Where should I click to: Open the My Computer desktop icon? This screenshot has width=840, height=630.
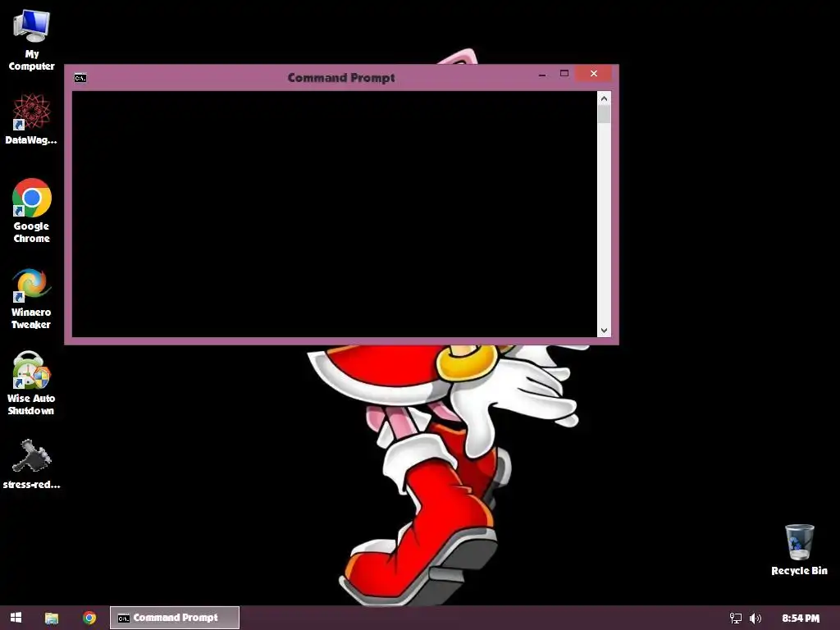pos(32,41)
